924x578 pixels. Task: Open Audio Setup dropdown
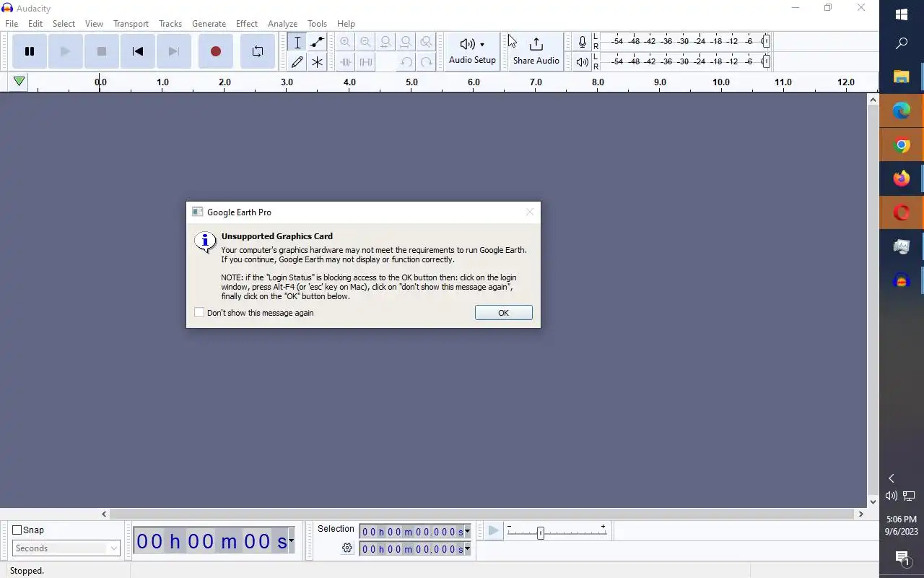coord(472,51)
